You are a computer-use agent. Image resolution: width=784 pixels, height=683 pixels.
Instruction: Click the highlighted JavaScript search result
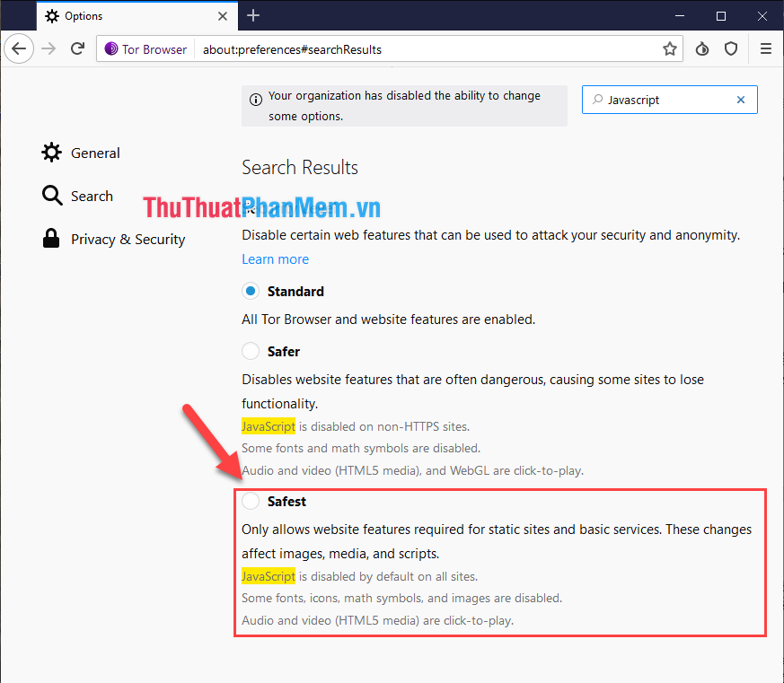coord(268,425)
